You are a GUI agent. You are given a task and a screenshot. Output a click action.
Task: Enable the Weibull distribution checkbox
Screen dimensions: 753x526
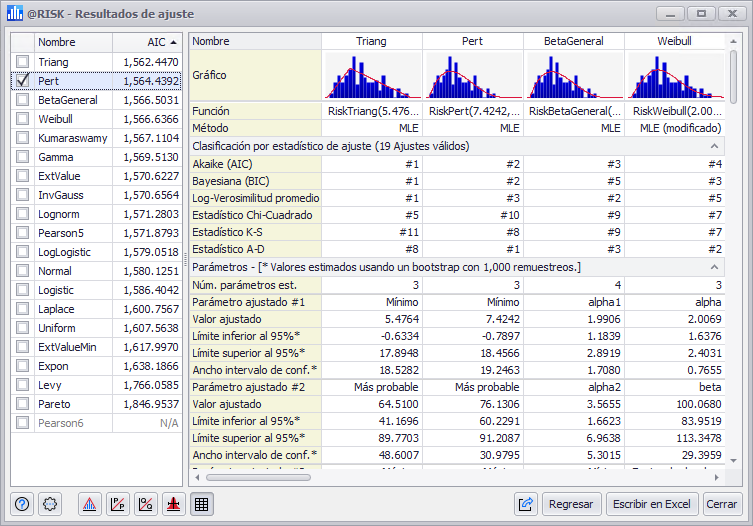(22, 119)
